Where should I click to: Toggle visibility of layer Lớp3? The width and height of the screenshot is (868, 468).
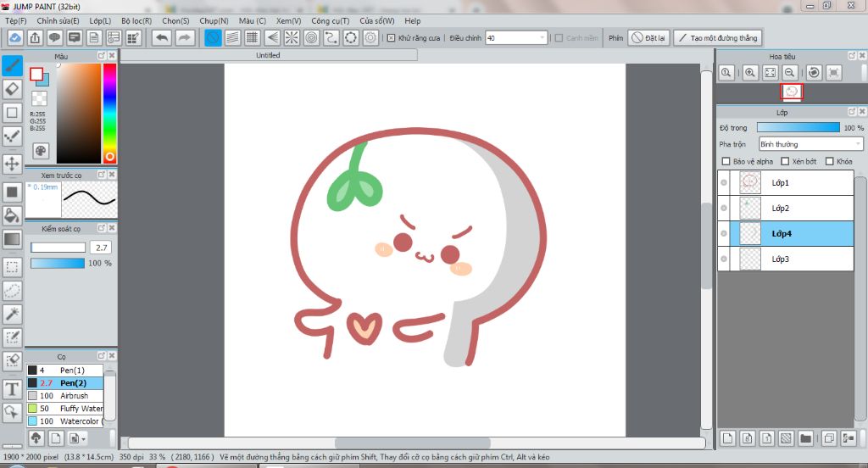[724, 259]
